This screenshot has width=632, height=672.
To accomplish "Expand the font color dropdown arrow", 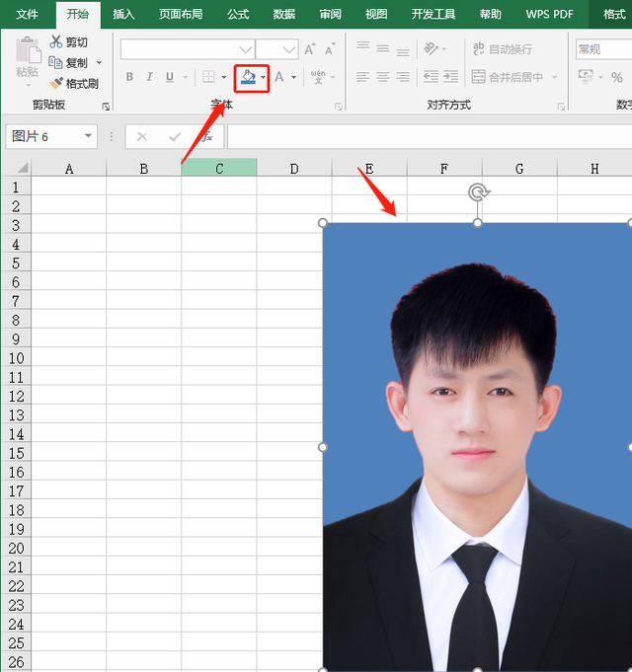I will 293,77.
